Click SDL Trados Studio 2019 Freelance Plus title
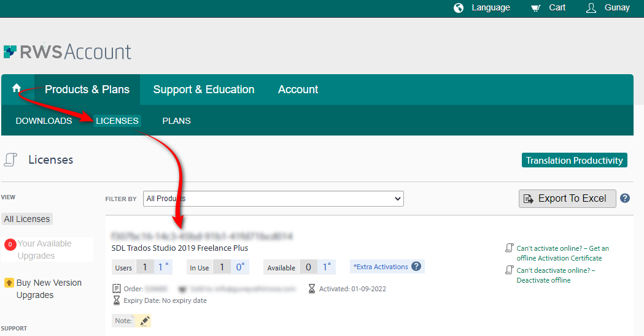 click(x=179, y=248)
